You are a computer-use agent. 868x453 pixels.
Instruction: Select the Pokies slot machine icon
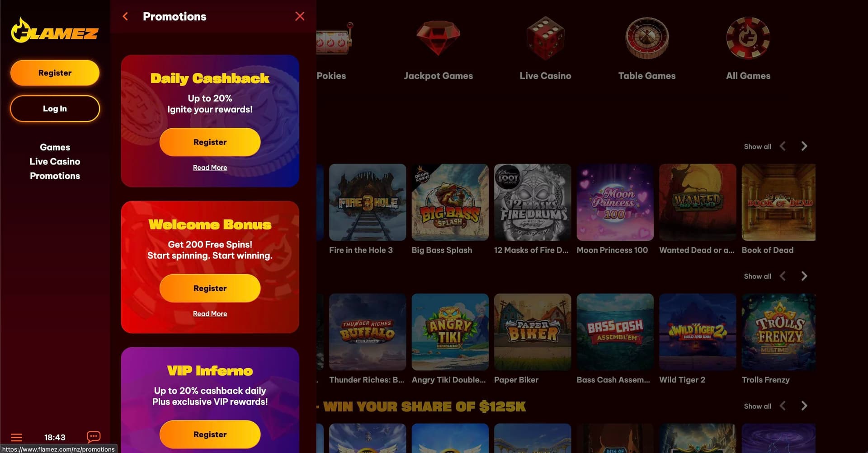(x=334, y=38)
